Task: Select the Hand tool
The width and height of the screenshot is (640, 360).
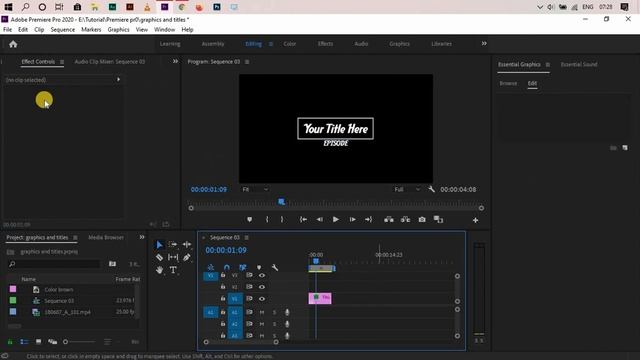Action: (160, 270)
